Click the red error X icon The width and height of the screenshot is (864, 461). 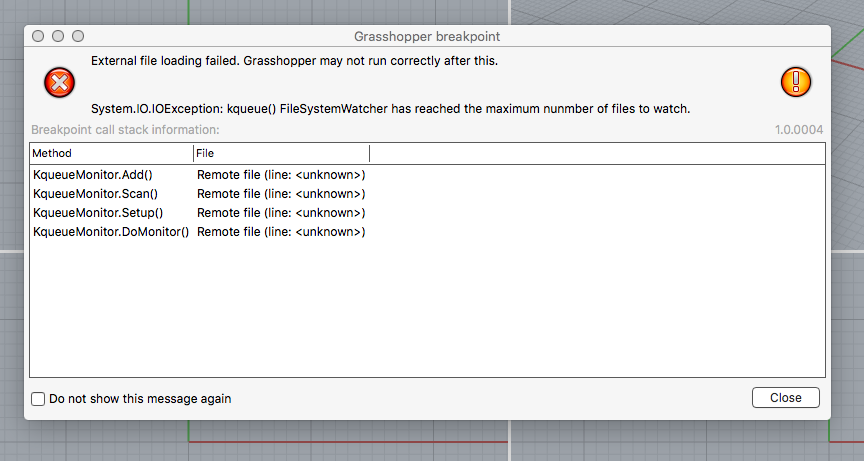pyautogui.click(x=60, y=83)
